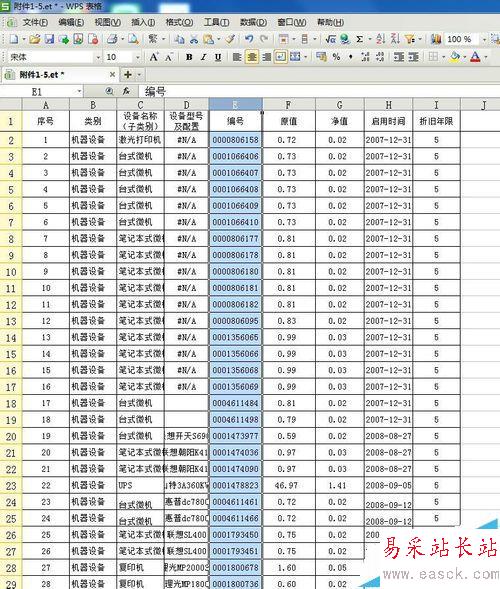Expand the font color dropdown arrow
500x589 pixels.
[485, 57]
